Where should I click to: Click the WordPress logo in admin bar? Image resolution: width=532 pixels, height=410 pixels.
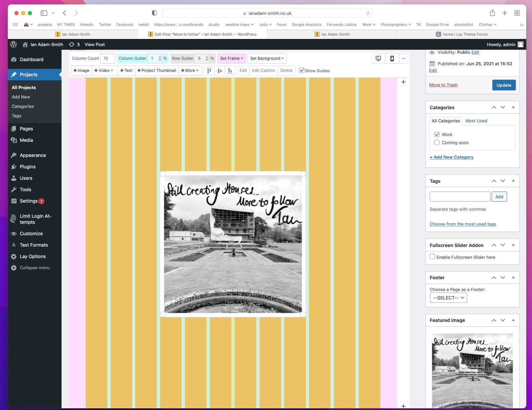14,44
